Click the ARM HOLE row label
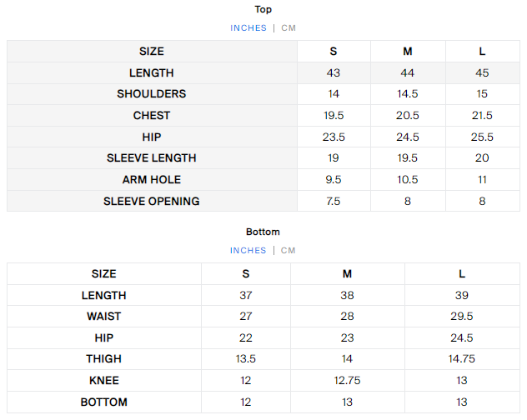527x420 pixels. pos(152,179)
